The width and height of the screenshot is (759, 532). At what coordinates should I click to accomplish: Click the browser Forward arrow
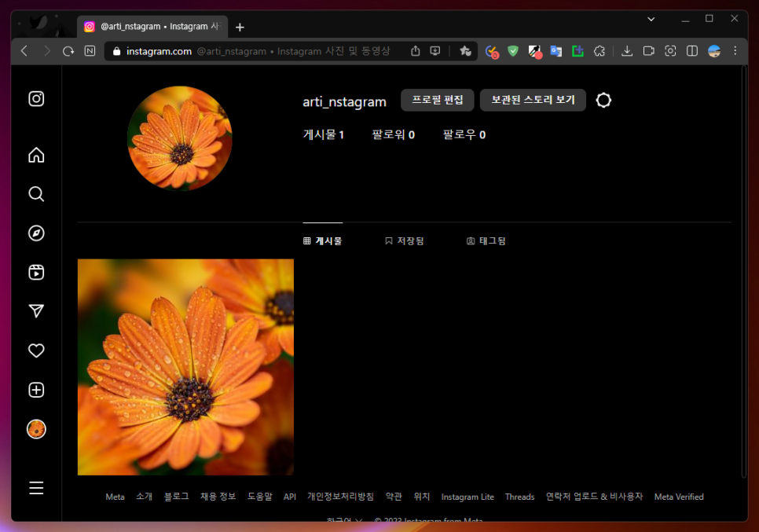[46, 51]
